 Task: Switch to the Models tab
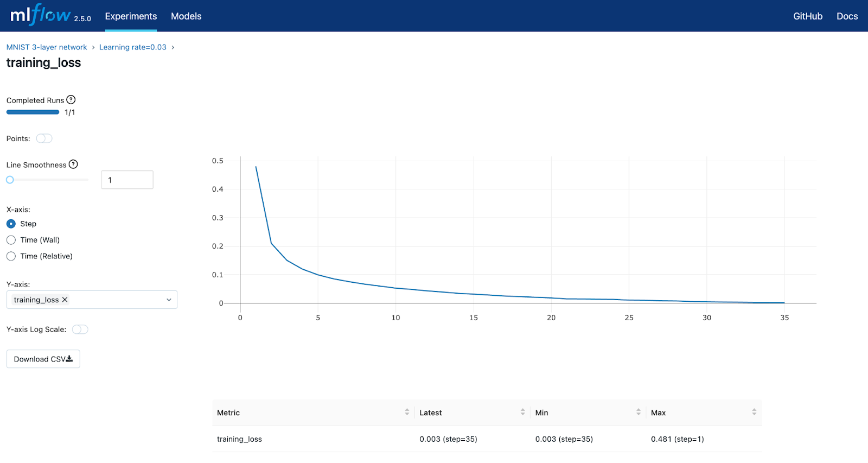pos(186,16)
